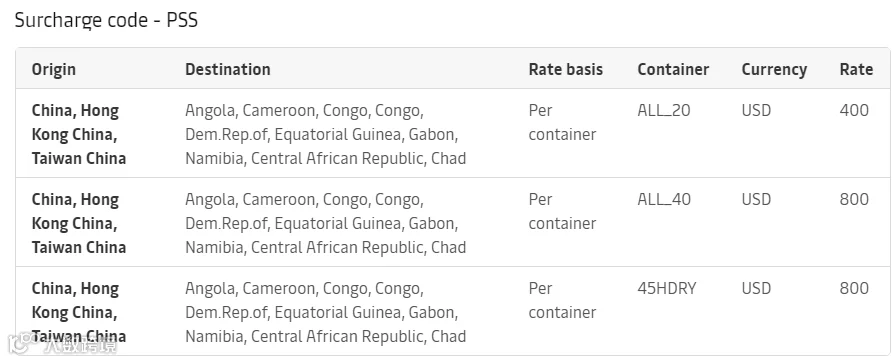Click the Container column header
The height and width of the screenshot is (361, 896).
(x=673, y=69)
